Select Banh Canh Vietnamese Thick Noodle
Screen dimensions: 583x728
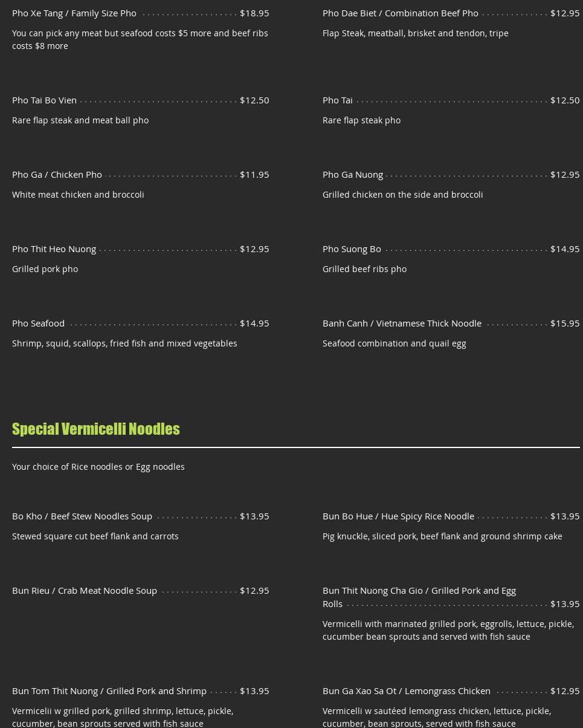point(402,323)
